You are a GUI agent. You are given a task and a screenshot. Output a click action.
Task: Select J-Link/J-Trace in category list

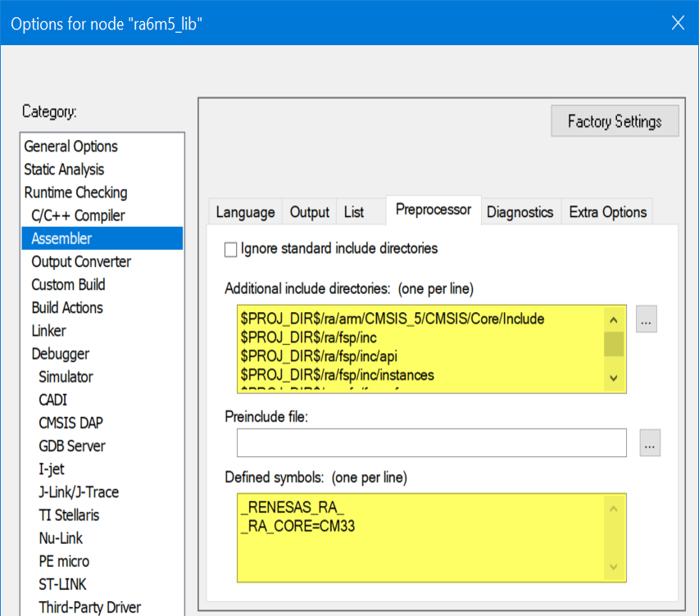[79, 492]
